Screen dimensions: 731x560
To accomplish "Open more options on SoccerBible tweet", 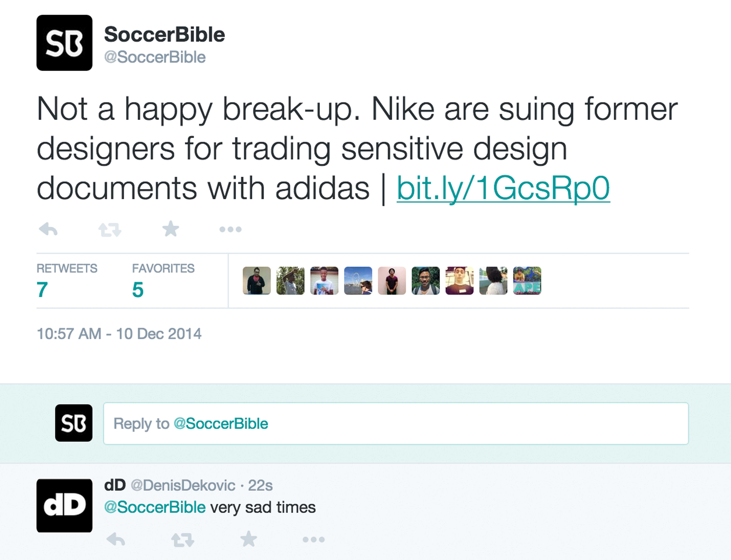I will coord(230,229).
